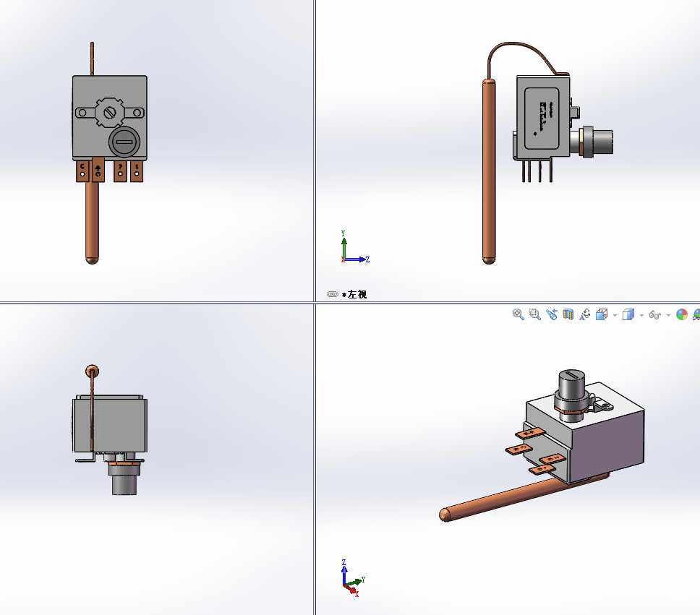
Task: Select the round dial in front view
Action: (x=124, y=142)
